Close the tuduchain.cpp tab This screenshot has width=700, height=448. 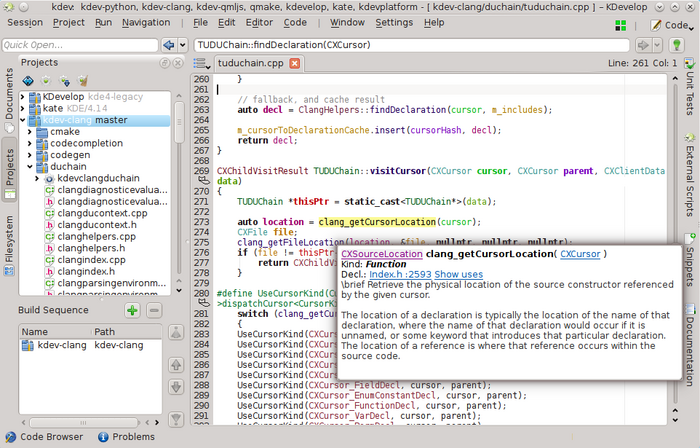(294, 63)
